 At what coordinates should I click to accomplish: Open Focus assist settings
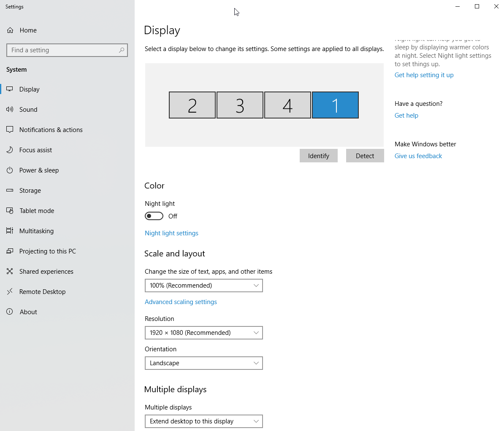67,150
